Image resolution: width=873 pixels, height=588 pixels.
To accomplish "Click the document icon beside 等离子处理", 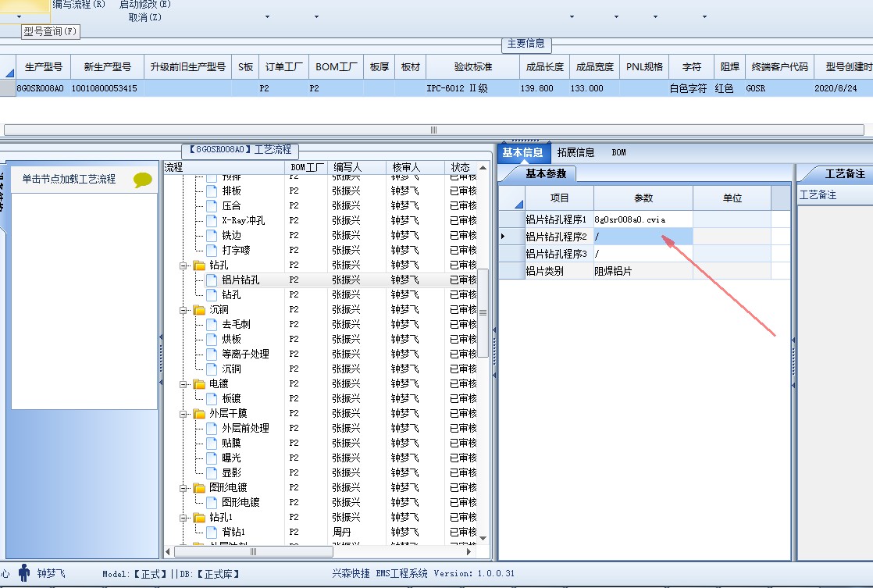I will tap(212, 355).
